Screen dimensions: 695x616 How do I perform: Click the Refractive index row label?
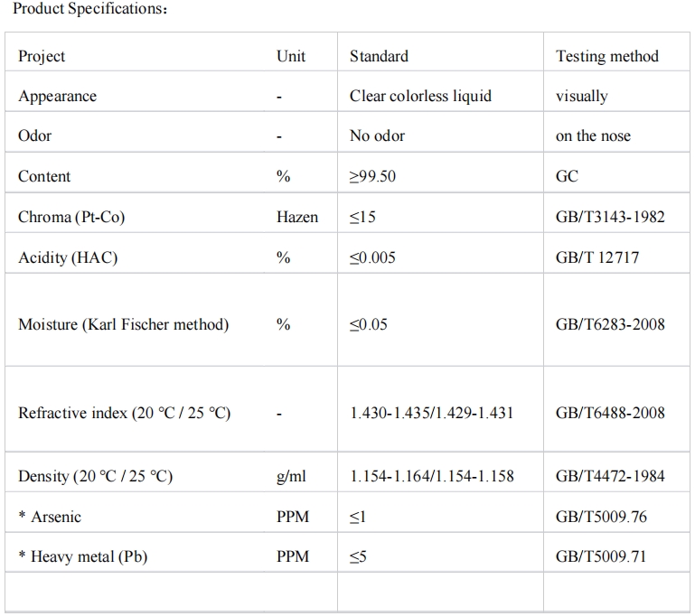125,413
